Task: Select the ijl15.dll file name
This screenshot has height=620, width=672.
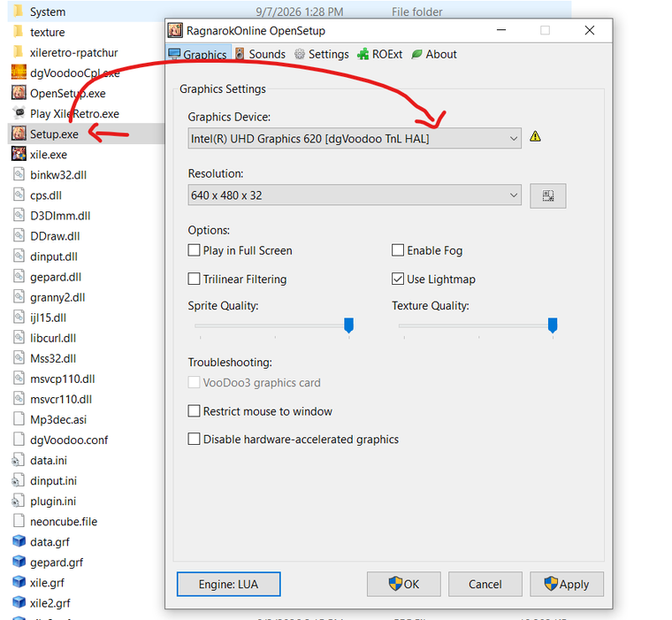Action: [x=48, y=318]
